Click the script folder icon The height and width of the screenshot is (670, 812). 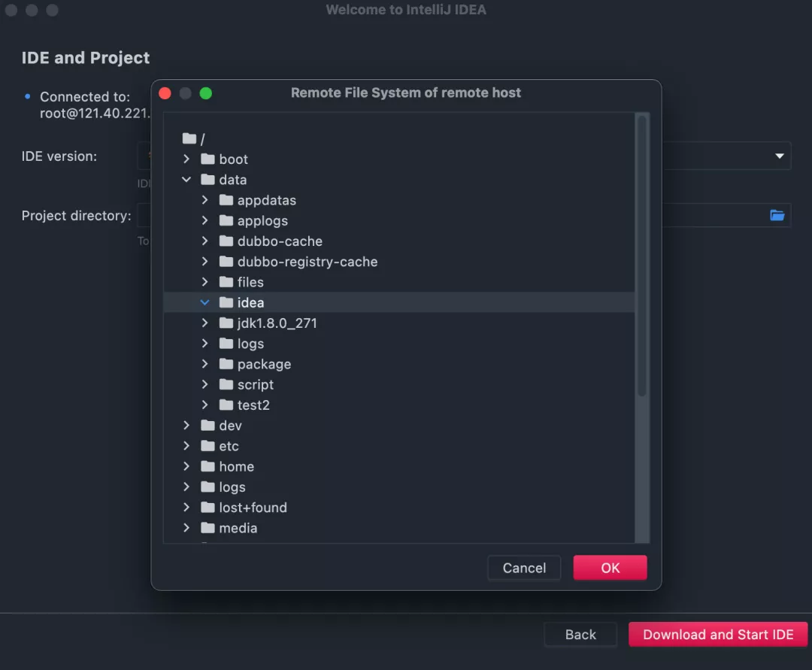tap(226, 385)
